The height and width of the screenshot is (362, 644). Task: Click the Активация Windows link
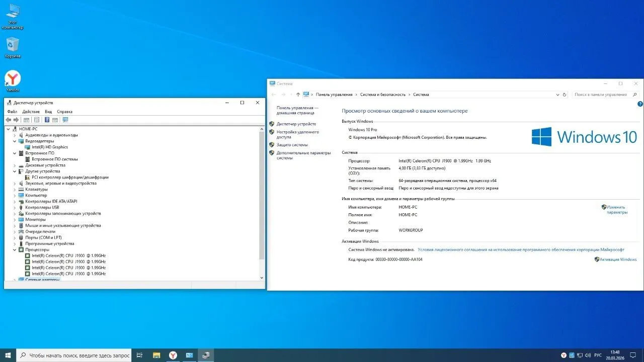pyautogui.click(x=618, y=259)
